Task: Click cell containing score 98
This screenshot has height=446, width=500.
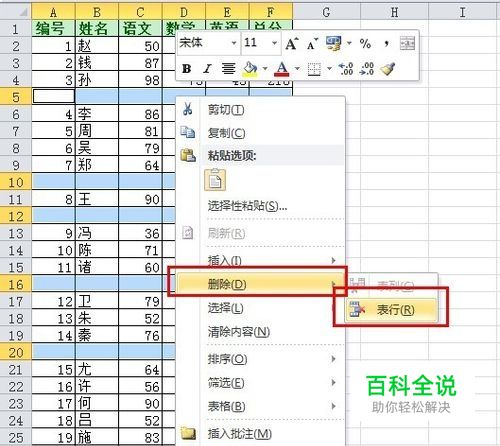Action: tap(140, 80)
